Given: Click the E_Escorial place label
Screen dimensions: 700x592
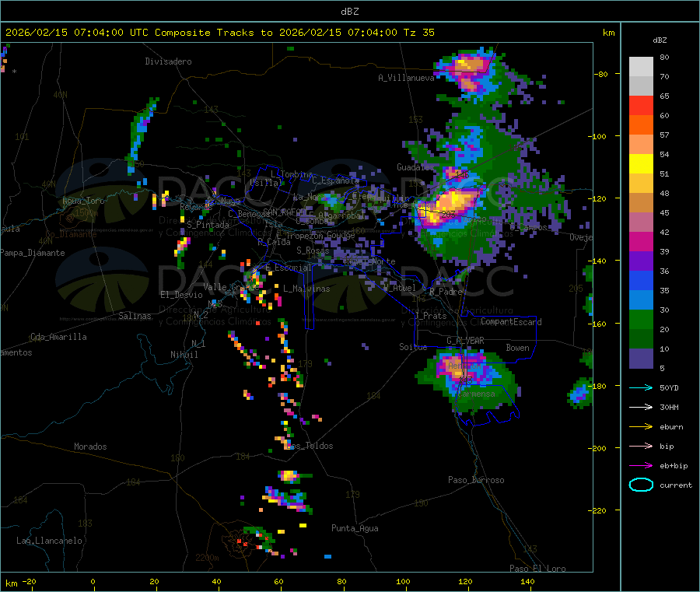Looking at the screenshot, I should [x=289, y=268].
